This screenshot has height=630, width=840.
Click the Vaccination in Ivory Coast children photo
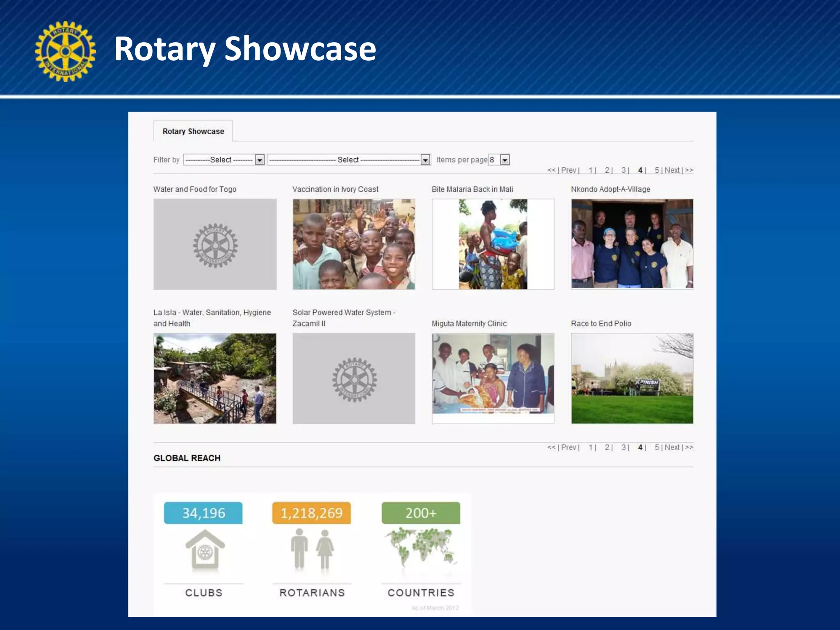click(354, 244)
